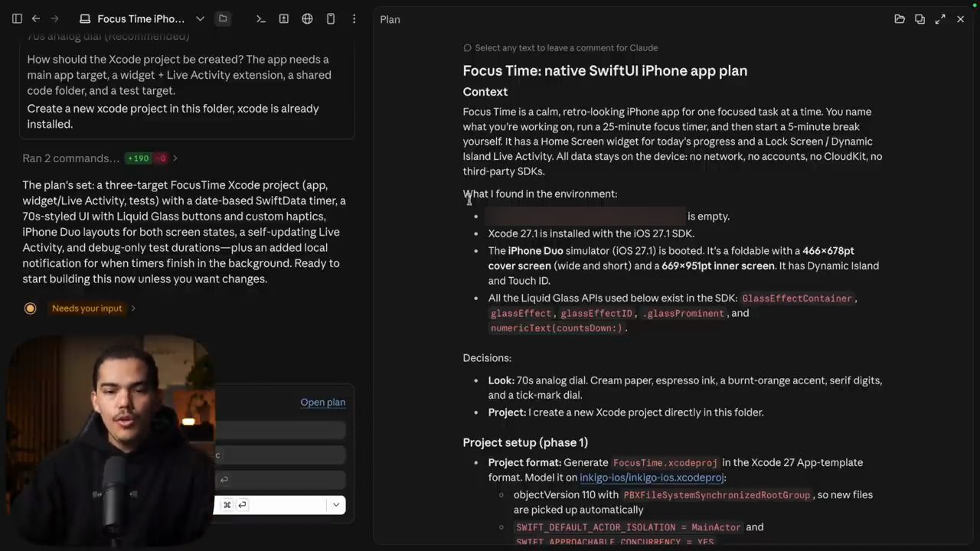Click the numericText(countsDown:) code token
This screenshot has height=551, width=980.
click(x=556, y=328)
